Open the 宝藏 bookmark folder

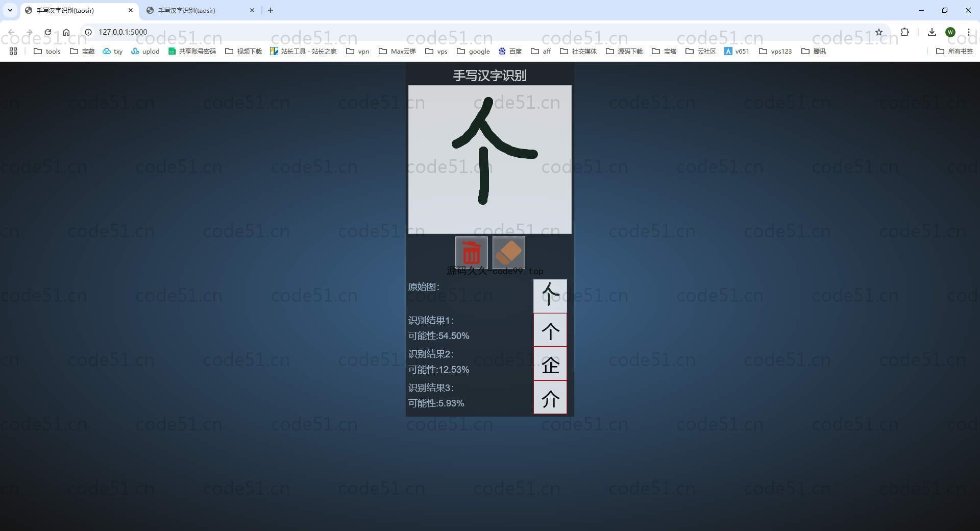click(x=82, y=51)
